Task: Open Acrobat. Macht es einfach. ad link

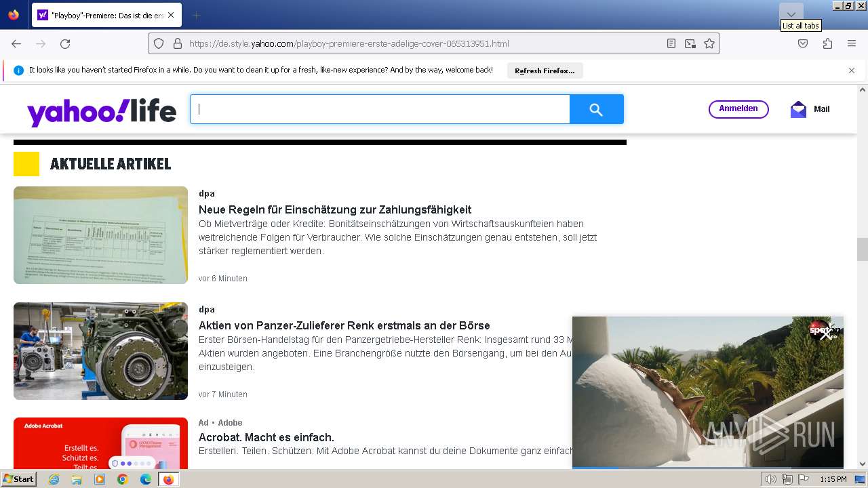Action: coord(267,437)
